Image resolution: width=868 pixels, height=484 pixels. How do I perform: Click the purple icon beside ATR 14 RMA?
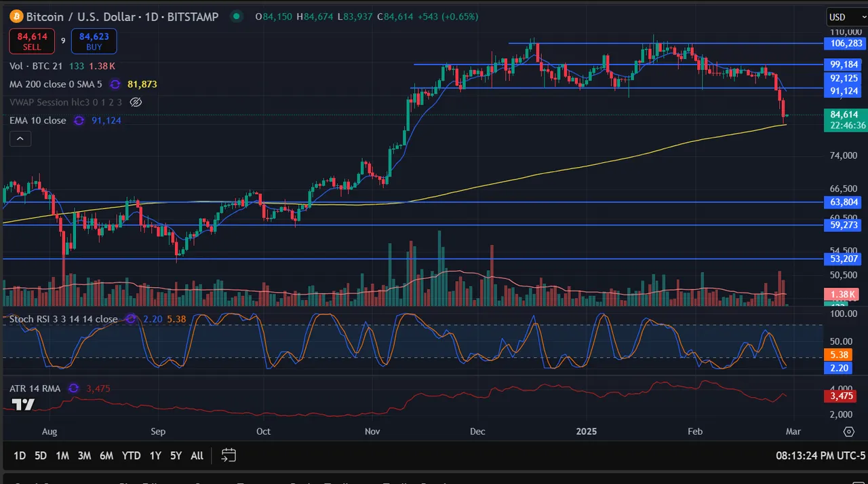coord(74,388)
